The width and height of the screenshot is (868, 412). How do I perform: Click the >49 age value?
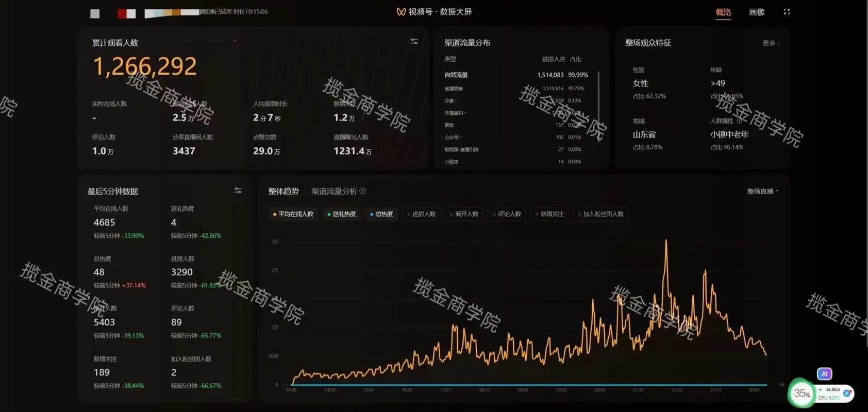[717, 83]
